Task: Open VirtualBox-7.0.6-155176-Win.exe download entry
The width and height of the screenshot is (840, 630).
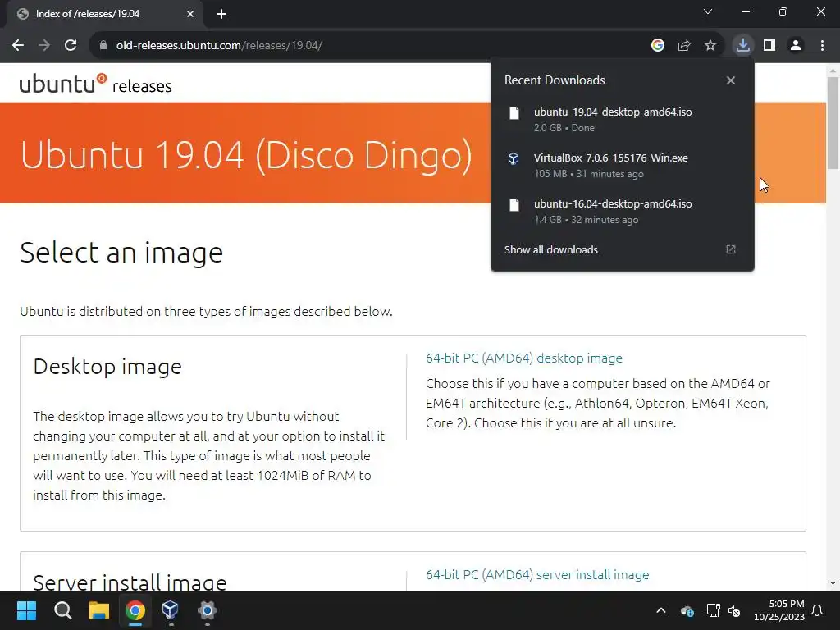Action: click(x=623, y=166)
